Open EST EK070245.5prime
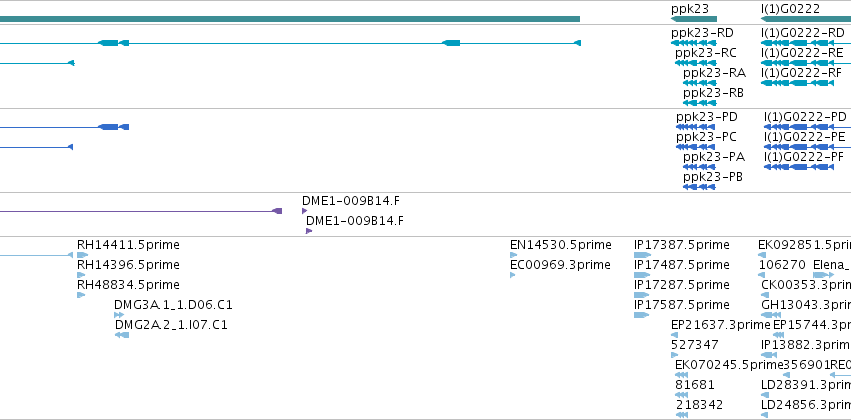This screenshot has width=851, height=420. (x=729, y=365)
